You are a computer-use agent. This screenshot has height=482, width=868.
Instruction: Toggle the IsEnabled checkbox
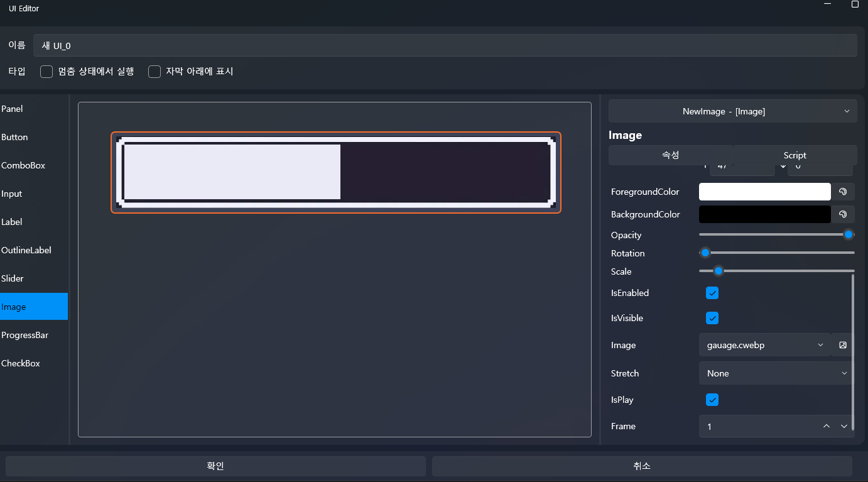pos(712,293)
